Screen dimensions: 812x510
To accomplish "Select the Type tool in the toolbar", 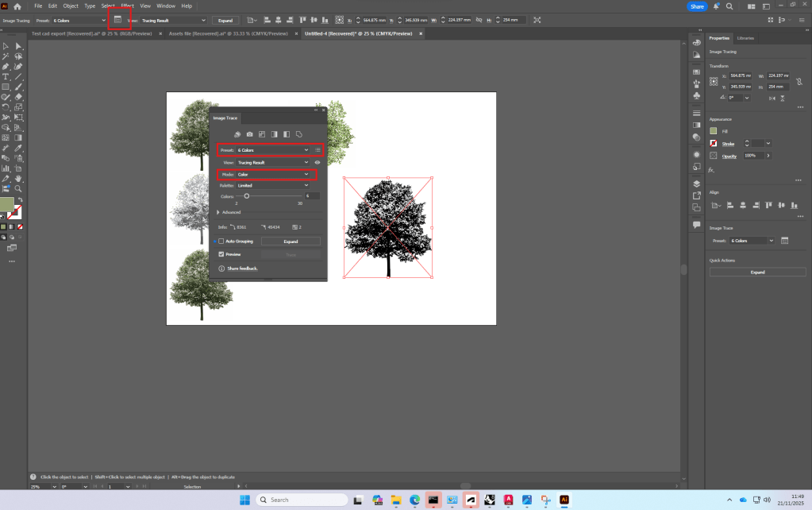I will [x=6, y=77].
